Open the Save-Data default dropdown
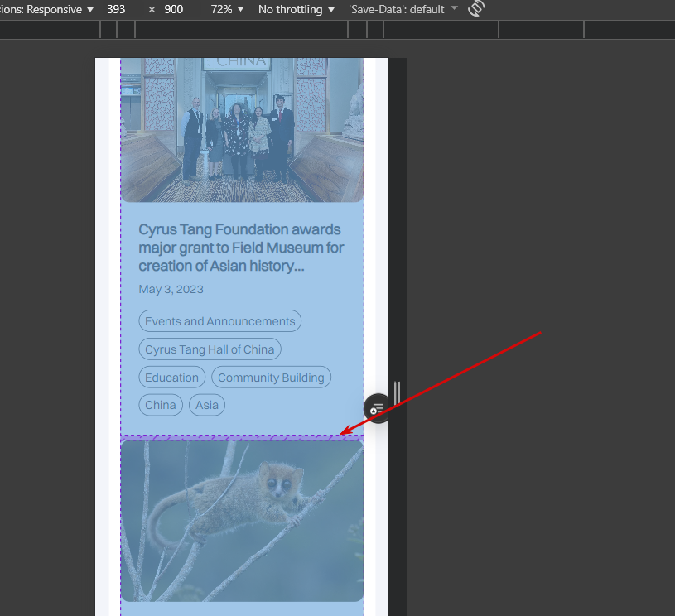This screenshot has height=616, width=675. tap(403, 9)
